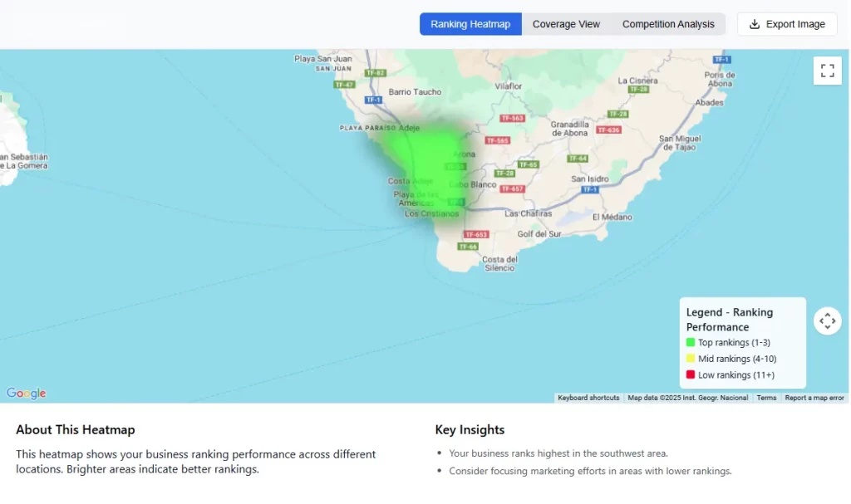
Task: Open the Coverage View tab
Action: pos(566,24)
